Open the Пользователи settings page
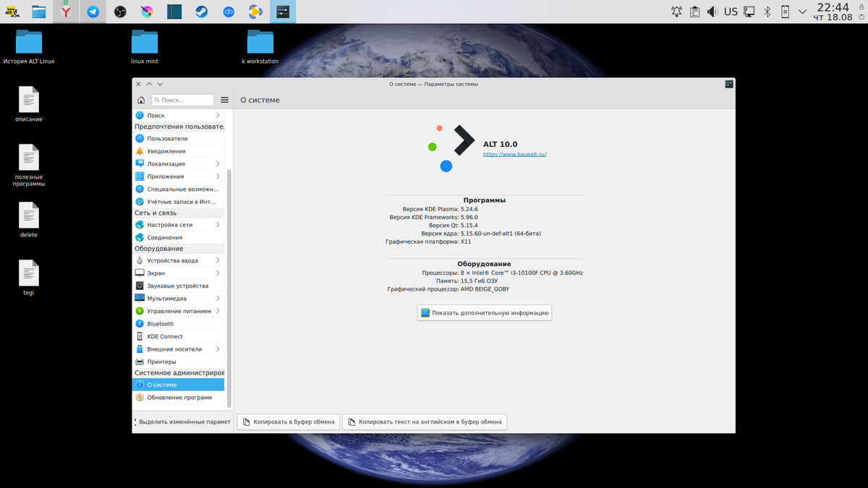868x488 pixels. coord(178,139)
